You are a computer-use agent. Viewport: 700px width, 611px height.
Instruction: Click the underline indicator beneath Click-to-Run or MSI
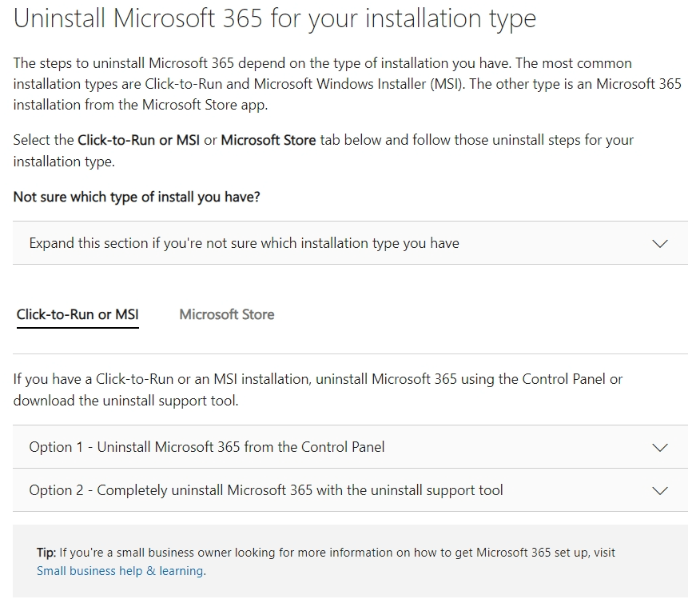[x=77, y=326]
